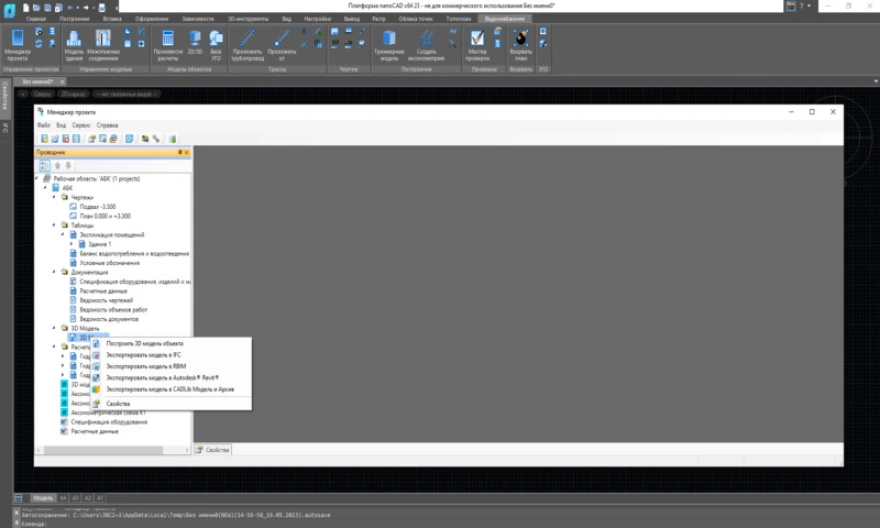This screenshot has height=528, width=880.
Task: Open Мастер проверок tool
Action: 478,43
